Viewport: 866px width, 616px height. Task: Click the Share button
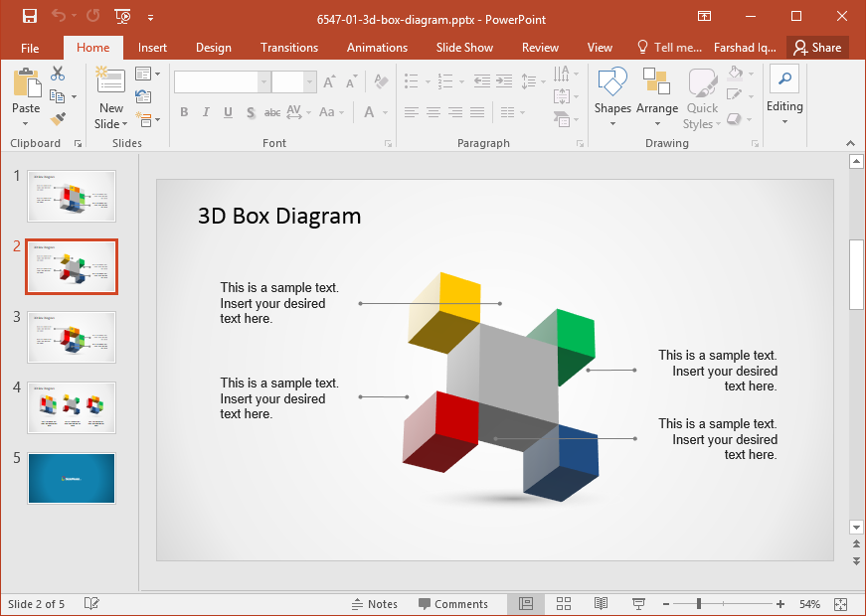tap(817, 47)
